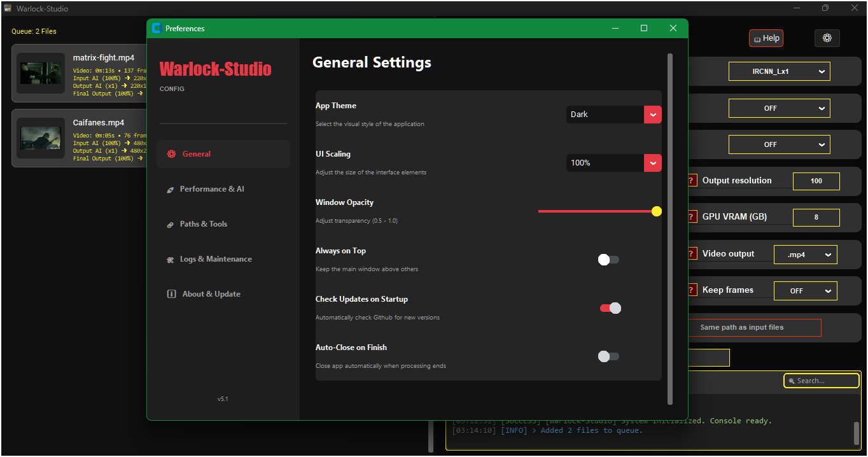This screenshot has height=457, width=868.
Task: Minimize the Preferences window
Action: point(615,28)
